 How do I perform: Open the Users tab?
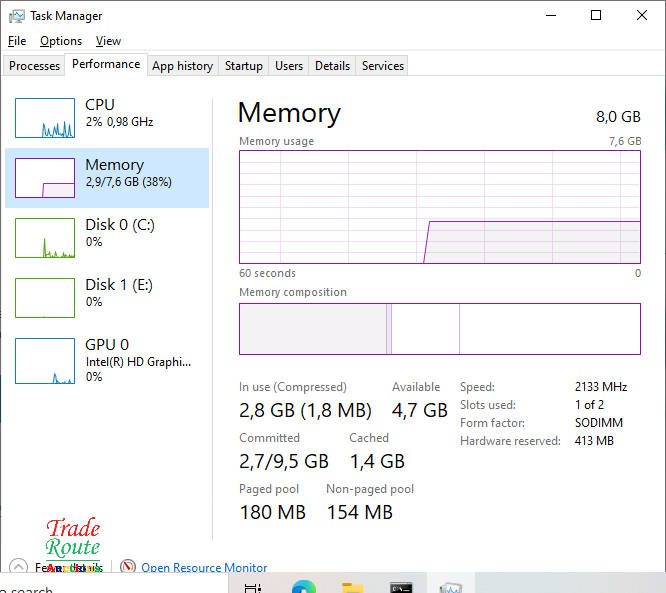tap(289, 66)
